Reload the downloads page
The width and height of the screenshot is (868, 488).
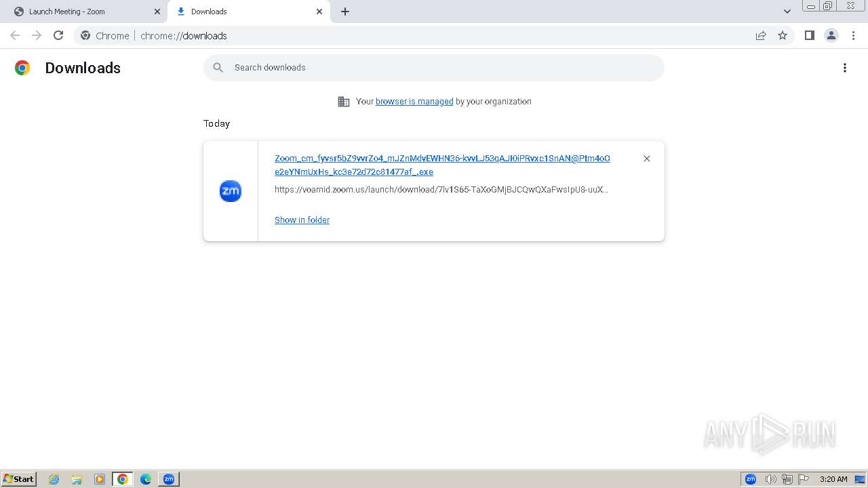[58, 35]
